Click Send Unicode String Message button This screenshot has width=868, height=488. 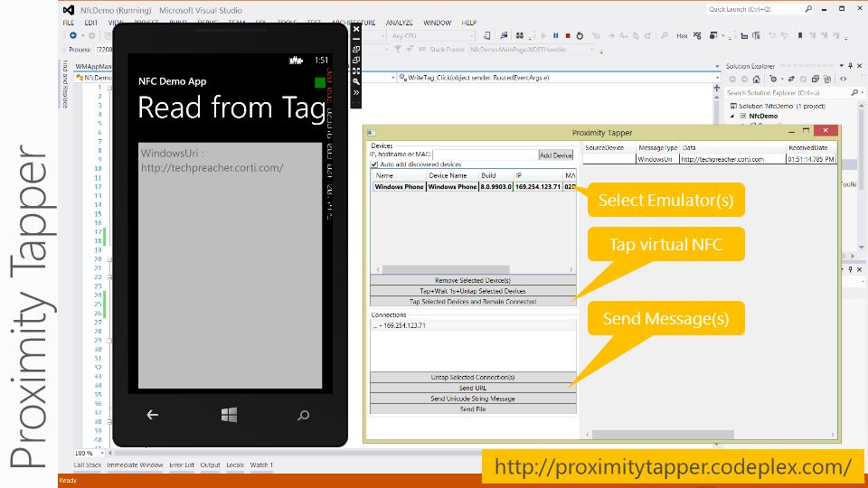[473, 399]
